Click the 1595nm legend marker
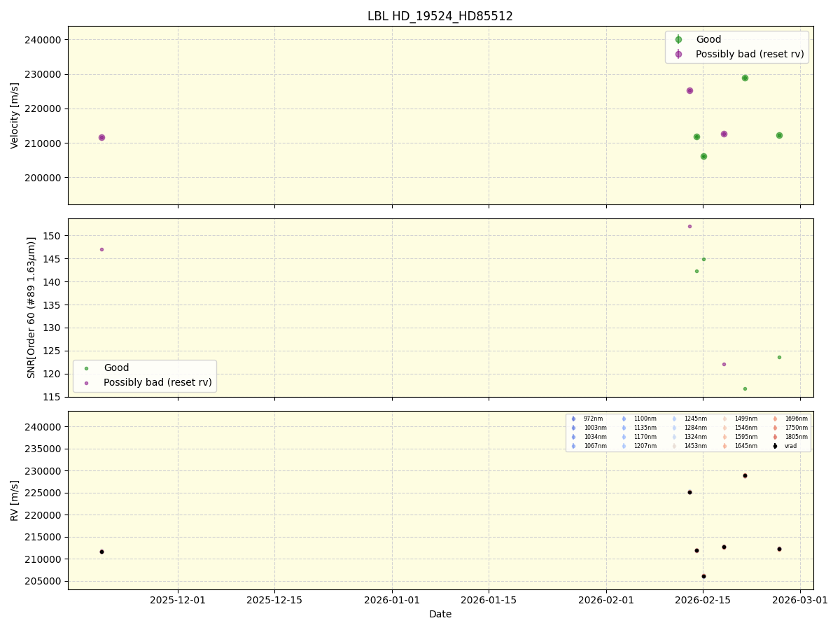This screenshot has width=840, height=630. [724, 437]
